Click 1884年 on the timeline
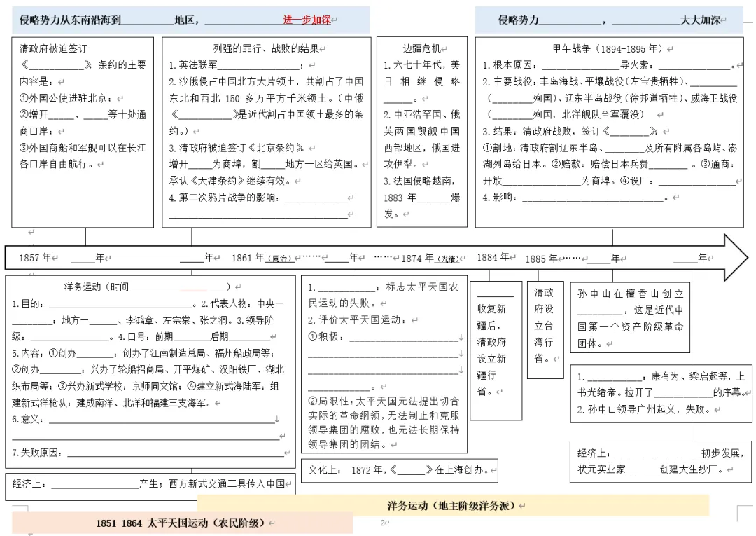The width and height of the screenshot is (756, 536). pos(493,257)
